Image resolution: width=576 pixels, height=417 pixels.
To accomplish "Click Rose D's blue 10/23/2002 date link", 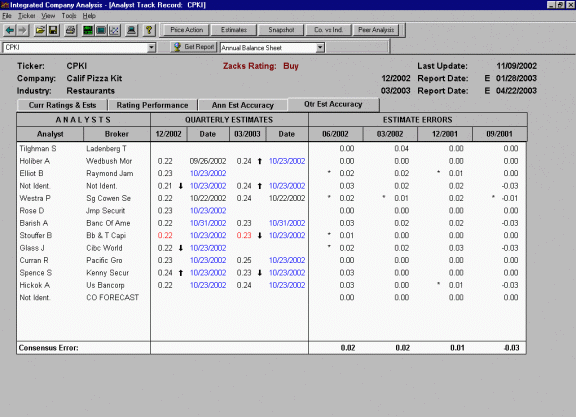I will point(208,211).
